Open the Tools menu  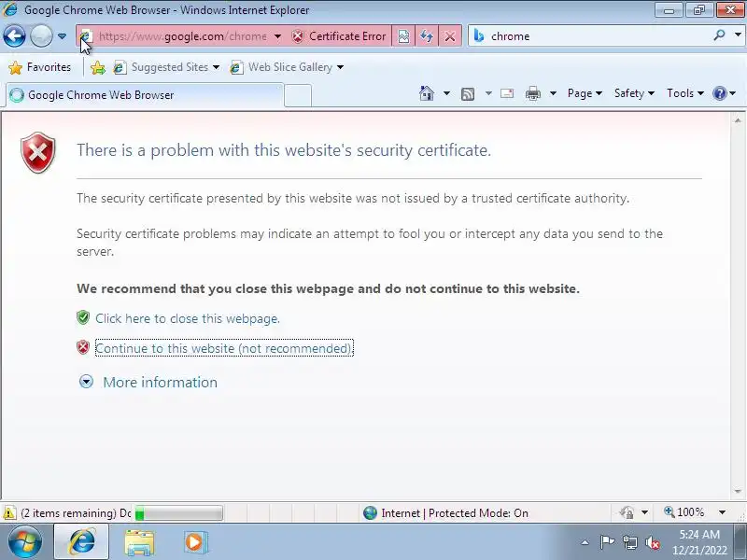[685, 93]
